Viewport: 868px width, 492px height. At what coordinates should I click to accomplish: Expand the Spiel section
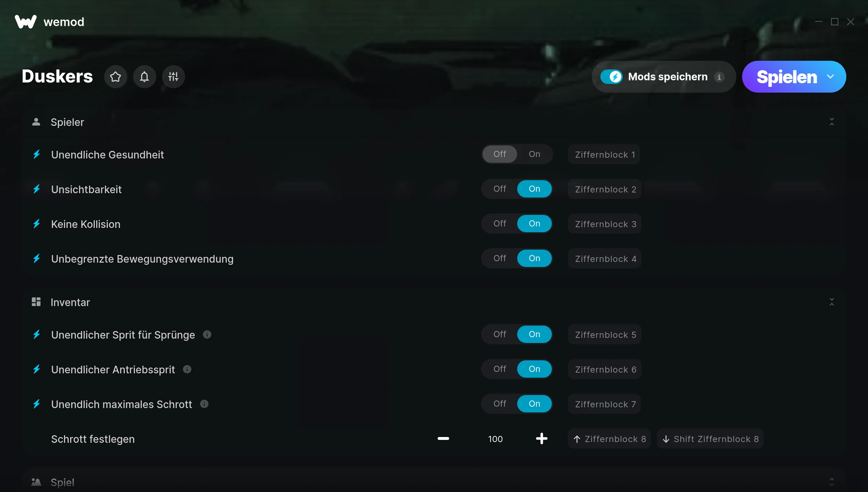pos(831,482)
